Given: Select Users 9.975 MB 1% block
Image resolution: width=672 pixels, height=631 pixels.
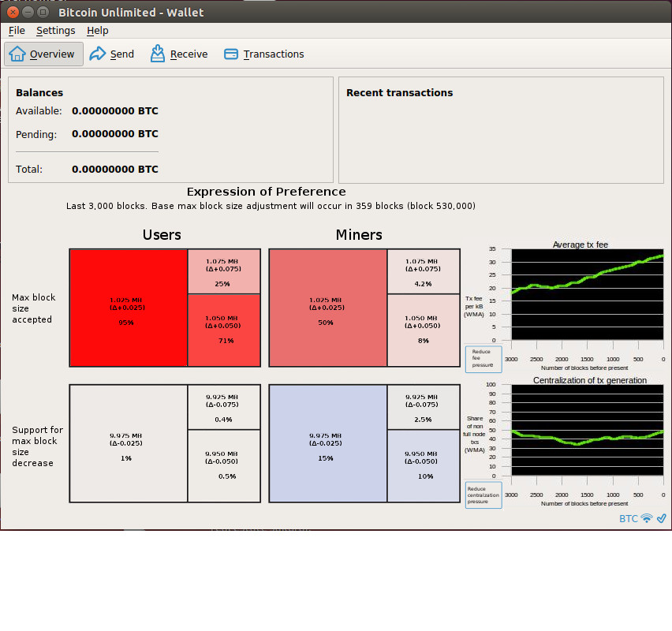Looking at the screenshot, I should click(129, 443).
